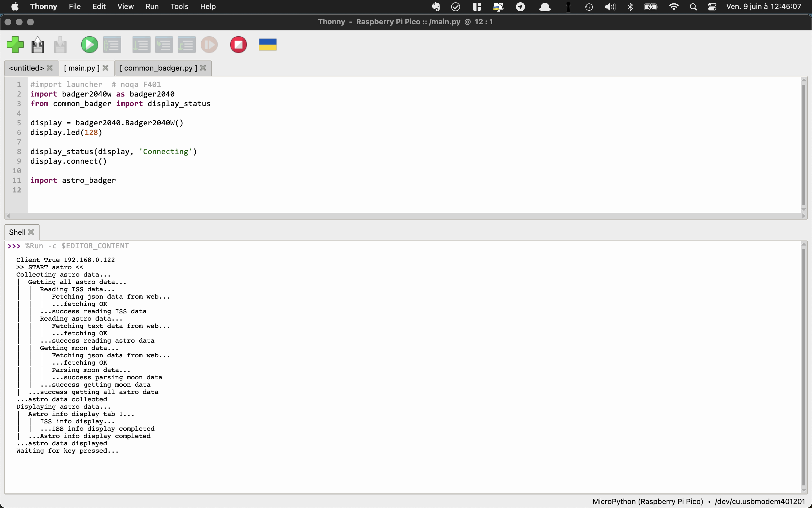Stop/restart backend with red stop button

[x=239, y=45]
